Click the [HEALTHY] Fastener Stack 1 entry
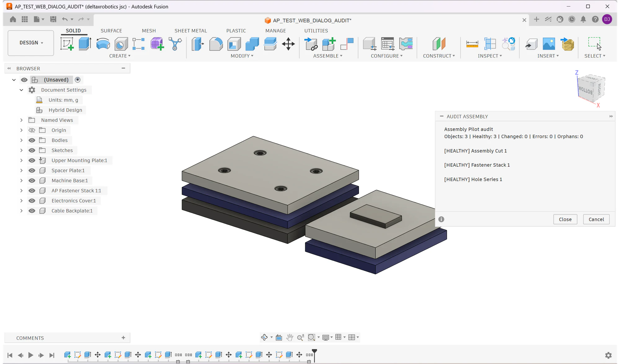 pyautogui.click(x=477, y=165)
